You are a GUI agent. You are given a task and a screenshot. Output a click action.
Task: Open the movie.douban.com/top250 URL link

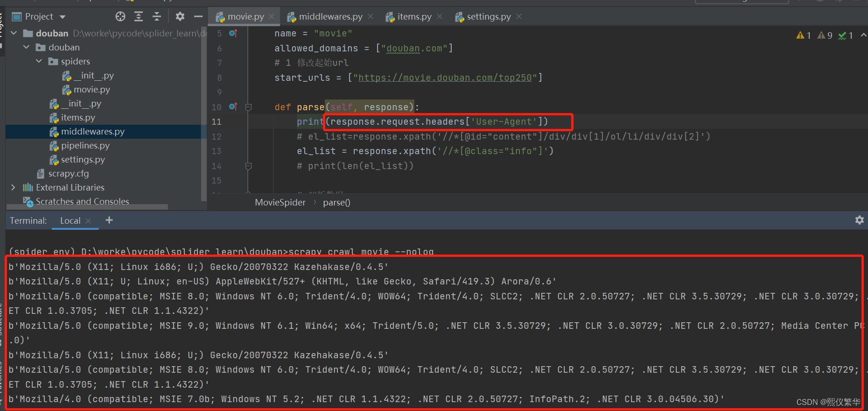tap(445, 78)
